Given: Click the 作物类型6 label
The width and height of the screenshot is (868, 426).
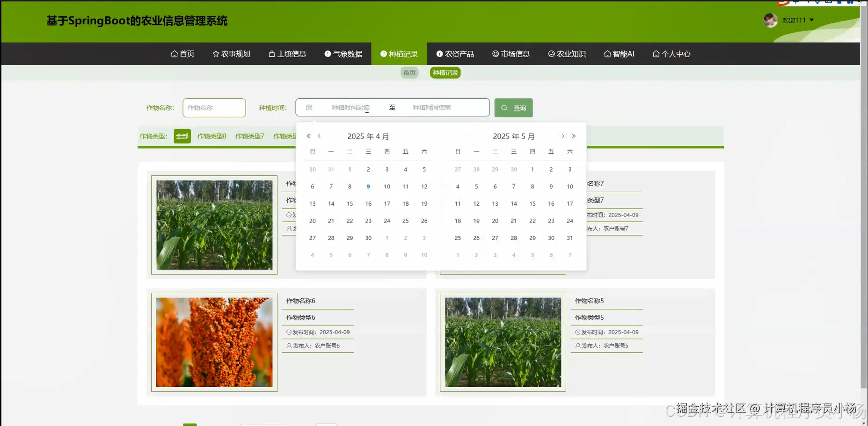Looking at the screenshot, I should pos(301,318).
